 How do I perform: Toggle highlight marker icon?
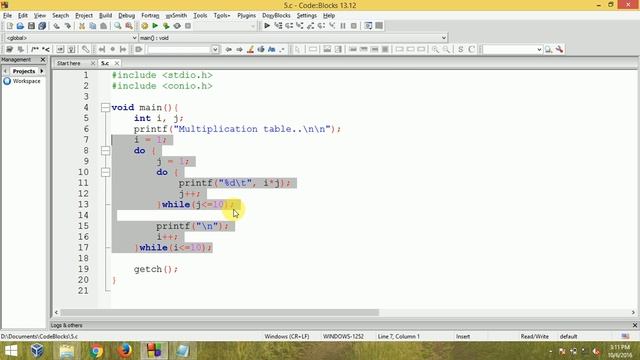pos(250,49)
